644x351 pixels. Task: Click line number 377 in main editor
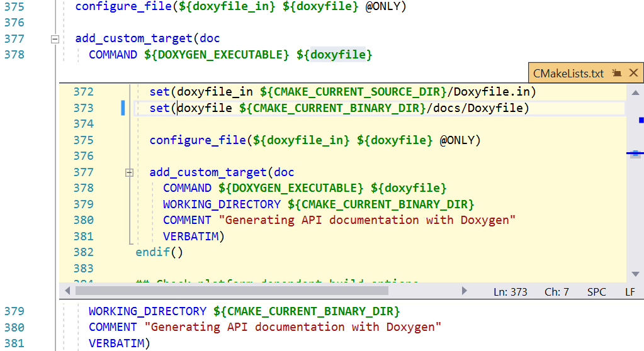pyautogui.click(x=14, y=39)
